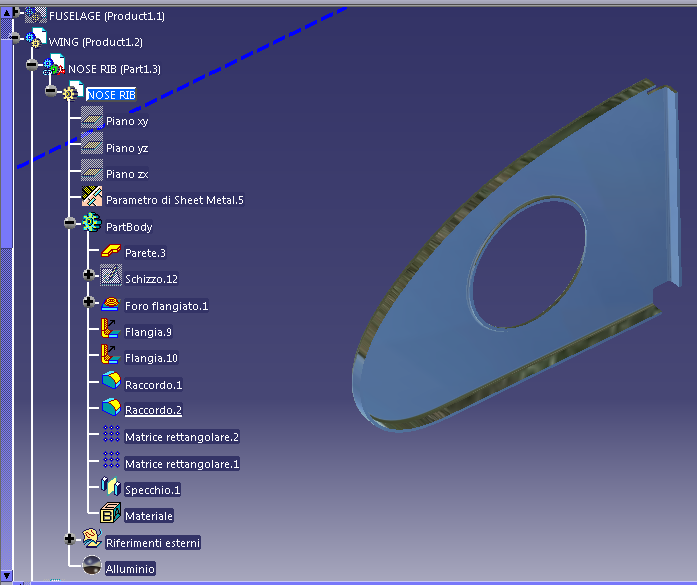Click the Foro flangiato.1 icon
Screen dimensions: 697x585
pos(111,304)
